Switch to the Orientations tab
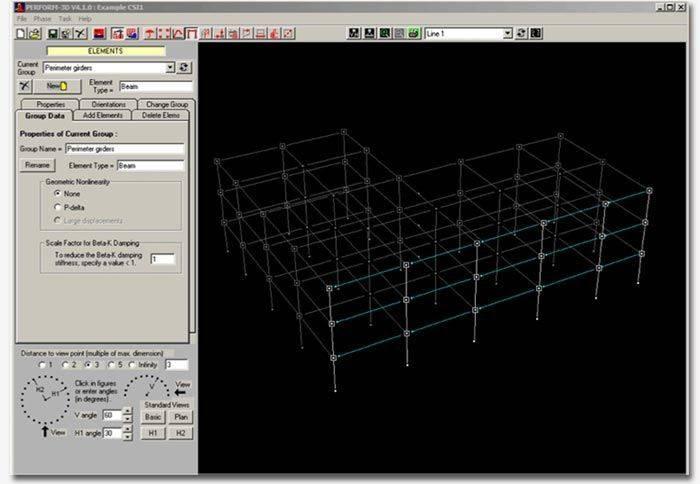This screenshot has width=700, height=484. point(108,104)
